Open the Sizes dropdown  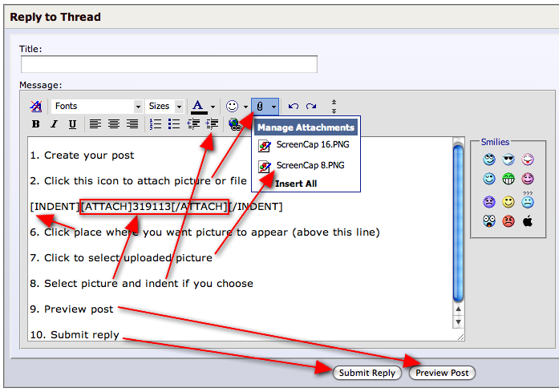tap(164, 106)
